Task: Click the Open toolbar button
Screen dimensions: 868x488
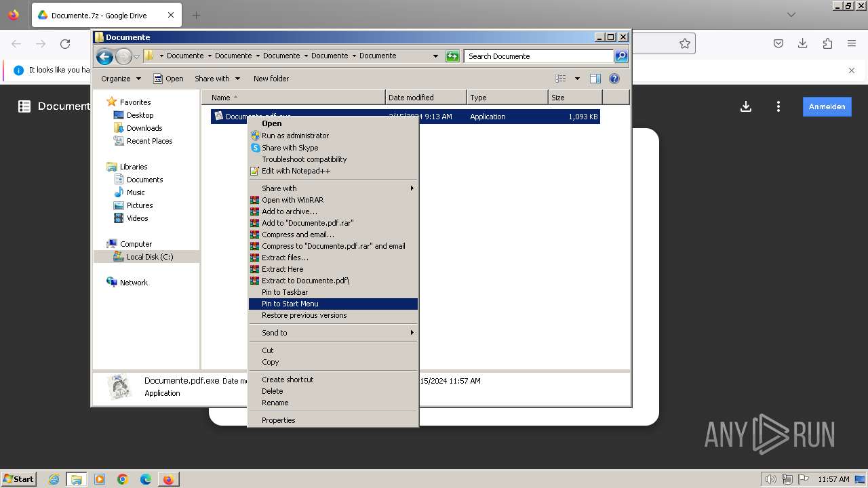Action: tap(168, 79)
